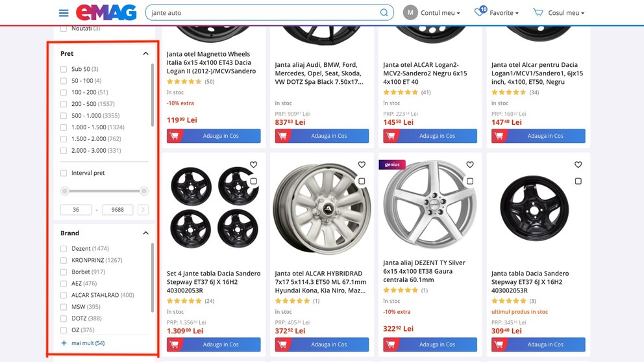644x362 pixels.
Task: Click the search magnifier icon
Action: [384, 13]
